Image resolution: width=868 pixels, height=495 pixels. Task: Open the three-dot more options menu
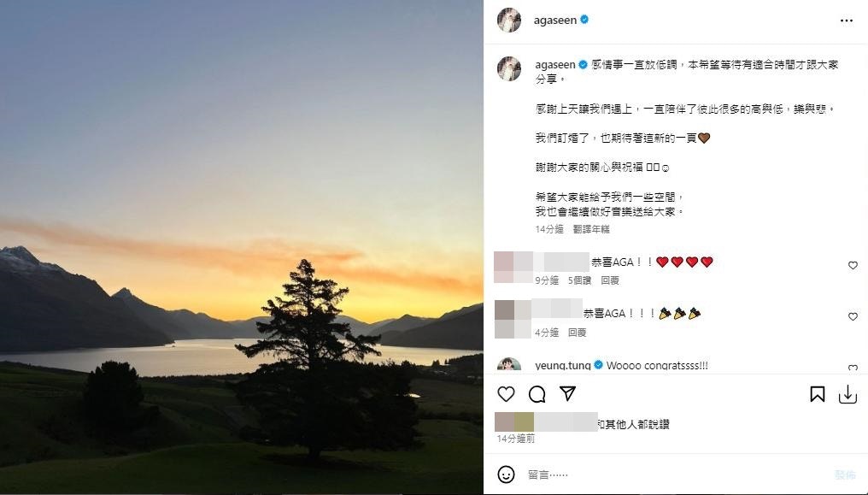click(x=847, y=21)
